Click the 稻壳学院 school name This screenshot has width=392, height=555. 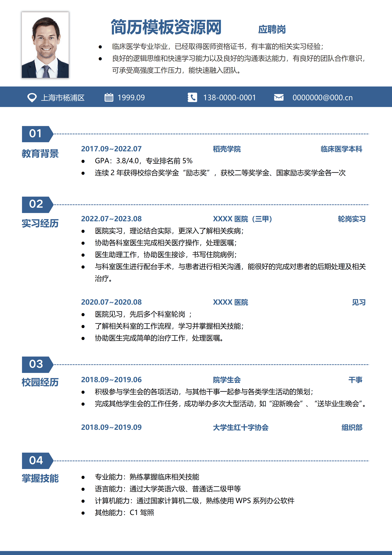[227, 149]
